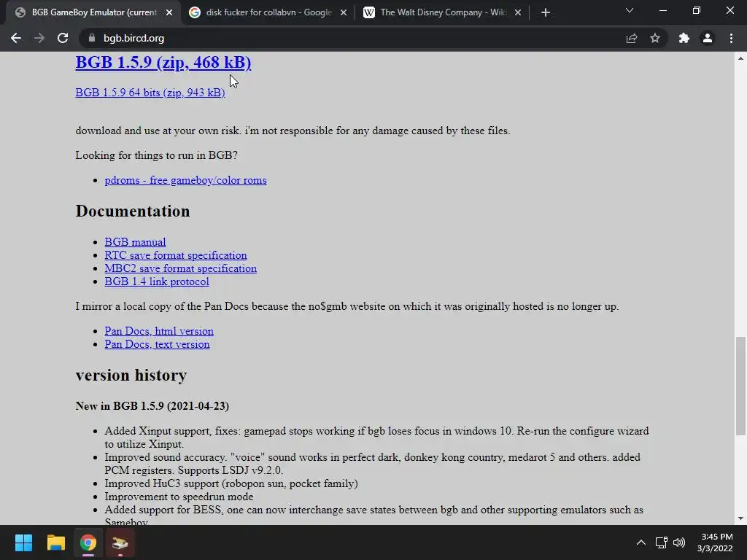Close the BGB GameBoy Emulator tab
The width and height of the screenshot is (747, 560).
click(x=169, y=12)
